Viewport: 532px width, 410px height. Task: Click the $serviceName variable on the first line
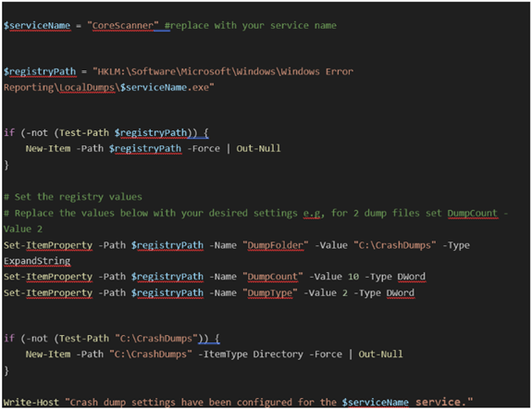click(37, 26)
